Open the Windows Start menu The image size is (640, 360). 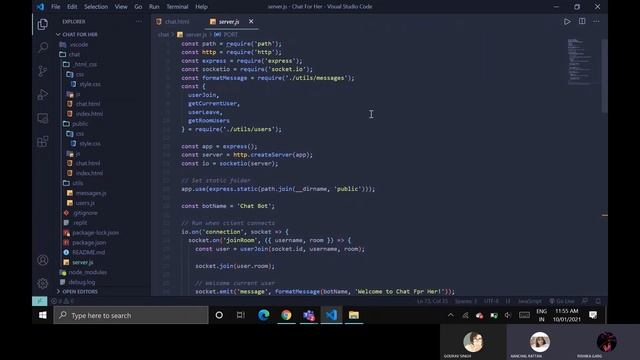(x=42, y=315)
